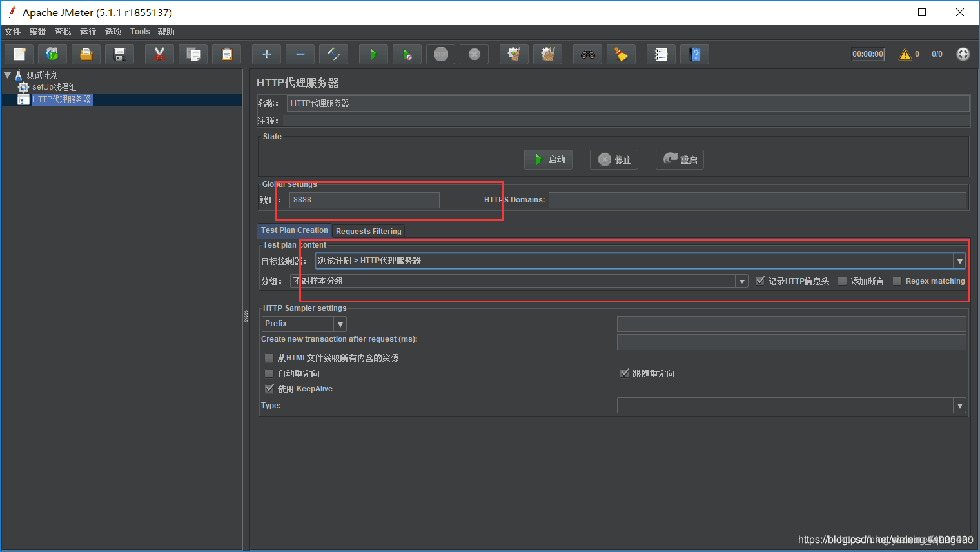Image resolution: width=980 pixels, height=552 pixels.
Task: Click the 停止 stop proxy button
Action: (x=614, y=159)
